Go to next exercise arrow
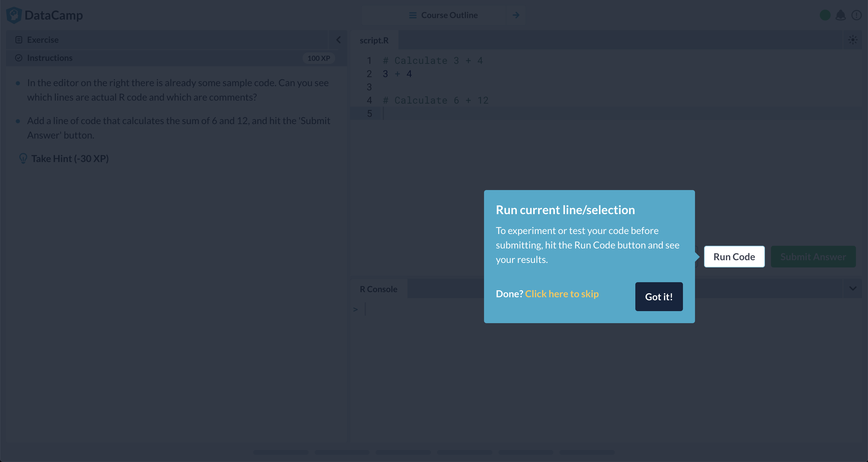The width and height of the screenshot is (868, 462). point(516,15)
